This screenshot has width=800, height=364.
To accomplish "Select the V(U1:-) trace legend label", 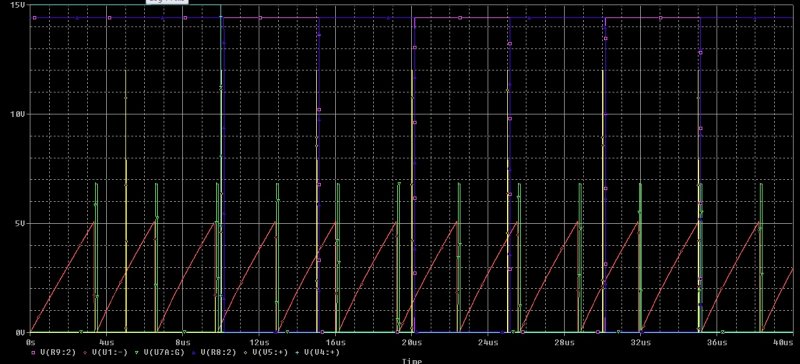I will (x=109, y=352).
